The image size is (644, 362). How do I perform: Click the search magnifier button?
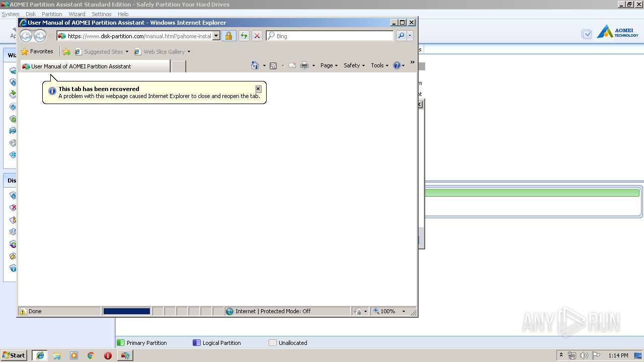(x=401, y=36)
